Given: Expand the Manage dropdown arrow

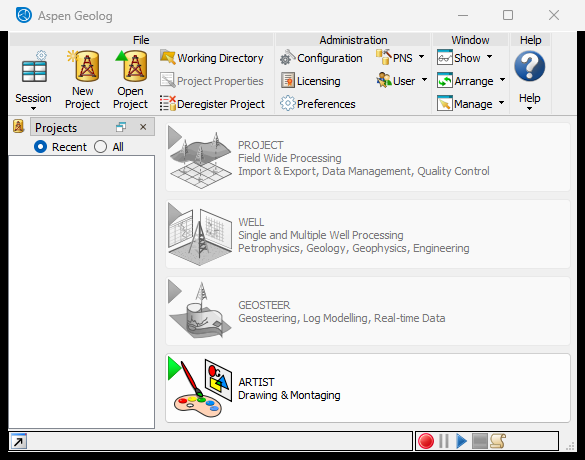Looking at the screenshot, I should click(x=501, y=103).
